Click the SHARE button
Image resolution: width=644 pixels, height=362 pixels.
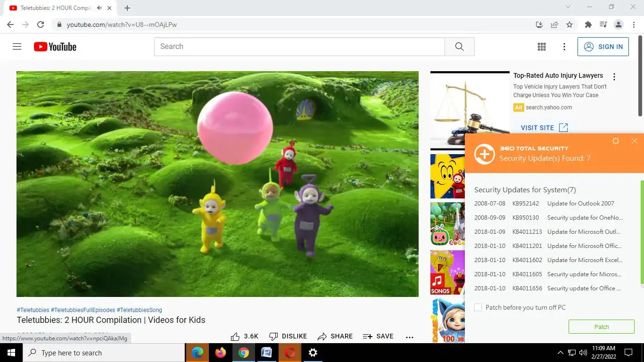click(x=335, y=336)
